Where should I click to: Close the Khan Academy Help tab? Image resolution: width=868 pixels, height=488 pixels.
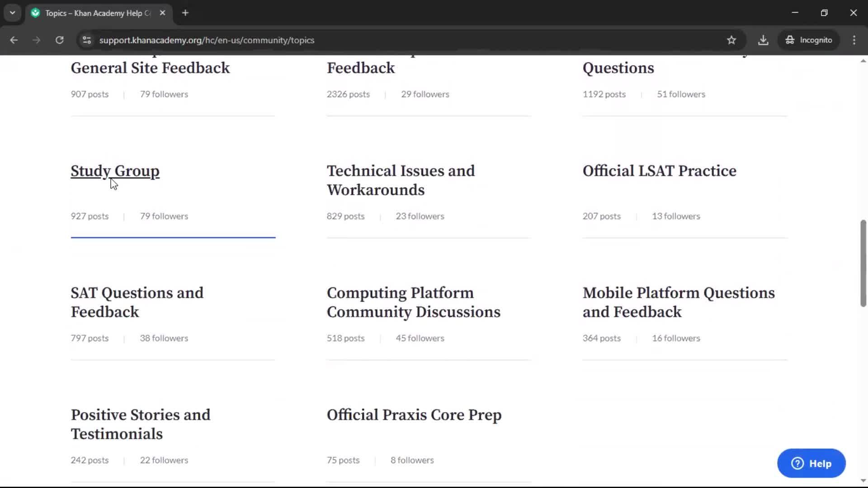coord(163,13)
